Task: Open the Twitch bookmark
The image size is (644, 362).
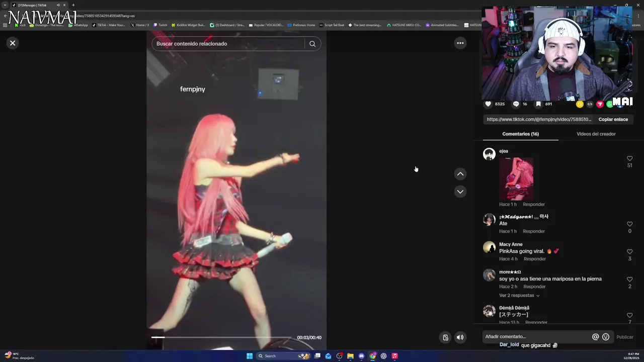Action: (160, 25)
